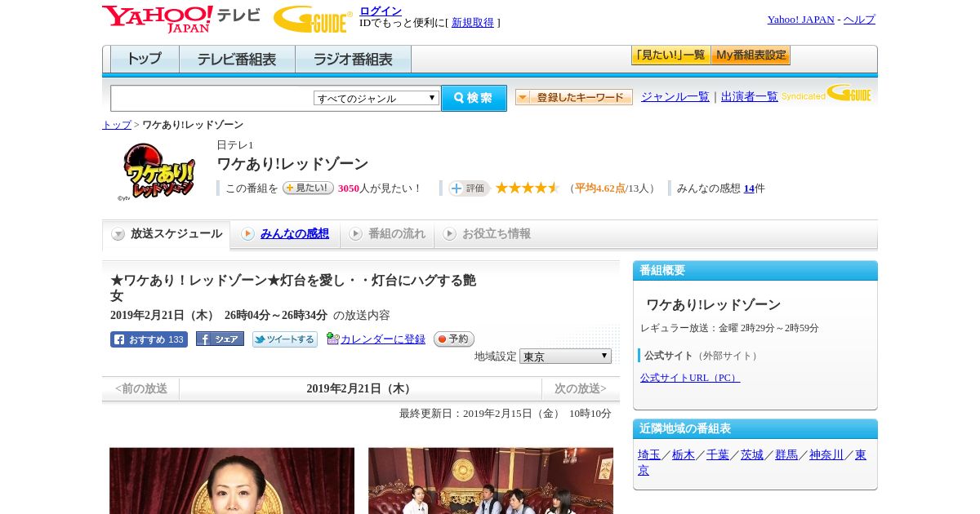Select the 番組の流れ tab
The width and height of the screenshot is (980, 514).
click(x=387, y=234)
